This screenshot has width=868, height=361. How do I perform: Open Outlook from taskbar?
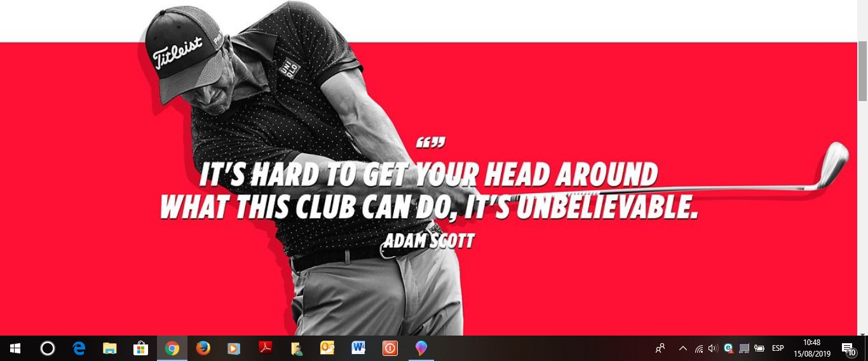(327, 348)
